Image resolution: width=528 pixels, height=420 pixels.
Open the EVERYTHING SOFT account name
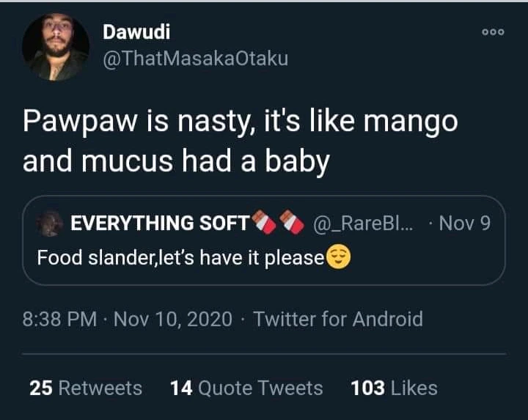pos(159,223)
